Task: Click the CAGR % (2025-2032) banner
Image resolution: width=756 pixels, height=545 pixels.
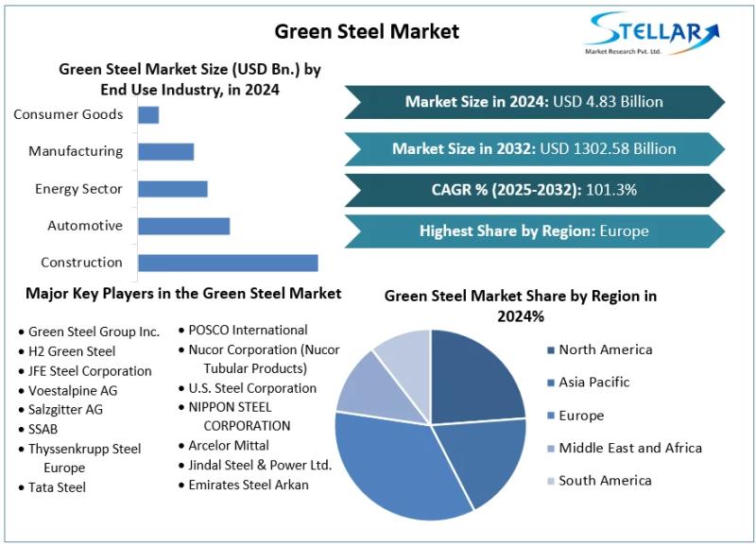Action: click(x=534, y=190)
